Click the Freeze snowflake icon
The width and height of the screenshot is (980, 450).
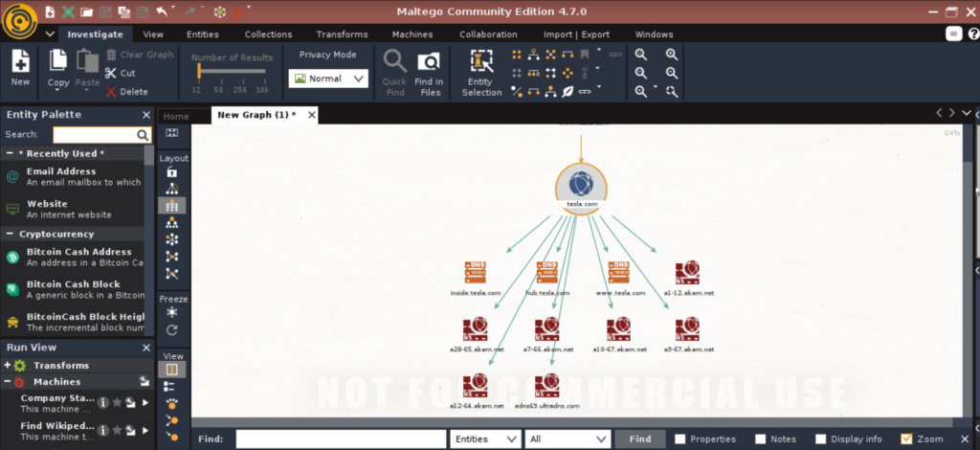pyautogui.click(x=172, y=312)
